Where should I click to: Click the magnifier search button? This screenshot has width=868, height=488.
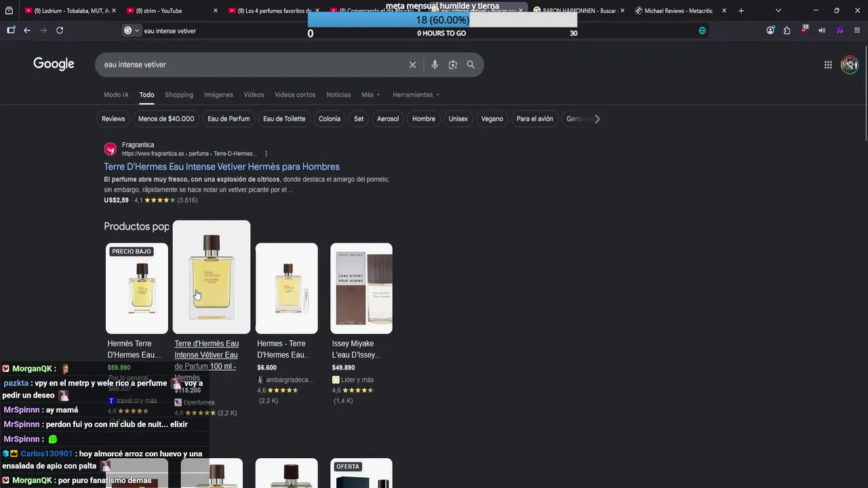tap(471, 64)
